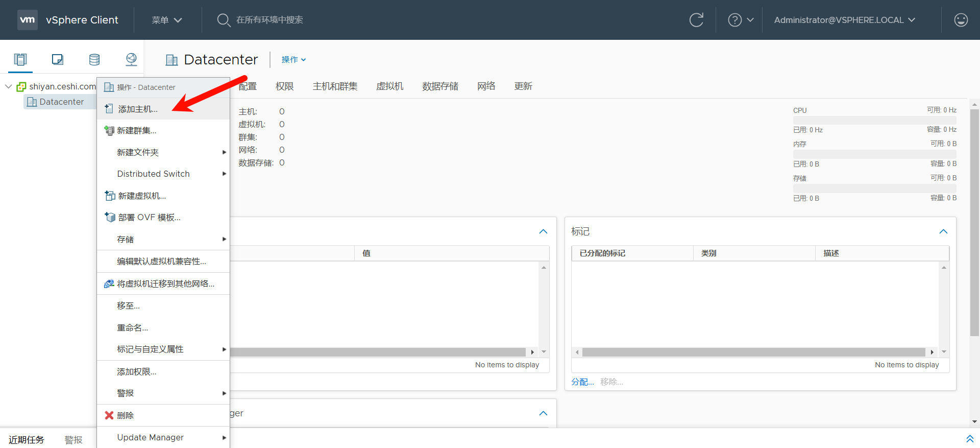
Task: Open the Storage inventory view icon
Action: pos(94,59)
